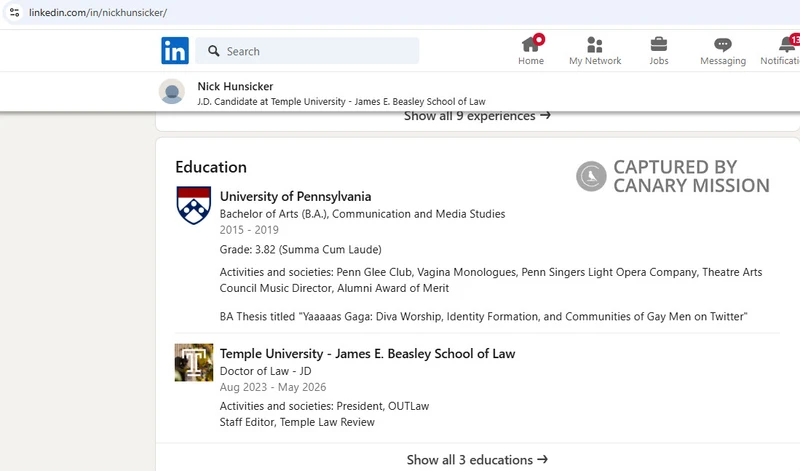Click the browser address bar URL

pyautogui.click(x=98, y=12)
